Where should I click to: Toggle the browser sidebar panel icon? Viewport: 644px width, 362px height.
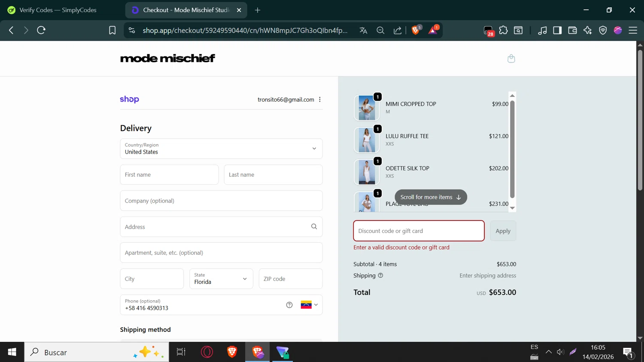[557, 30]
